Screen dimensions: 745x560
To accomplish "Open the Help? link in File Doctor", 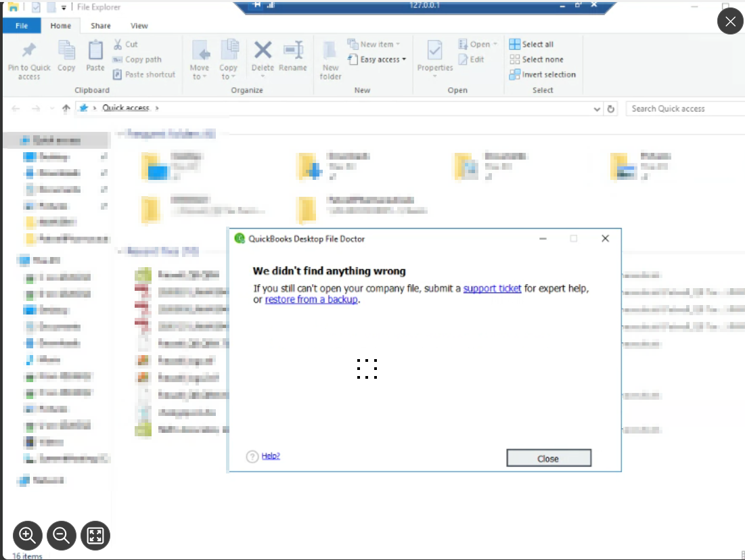I will tap(271, 456).
